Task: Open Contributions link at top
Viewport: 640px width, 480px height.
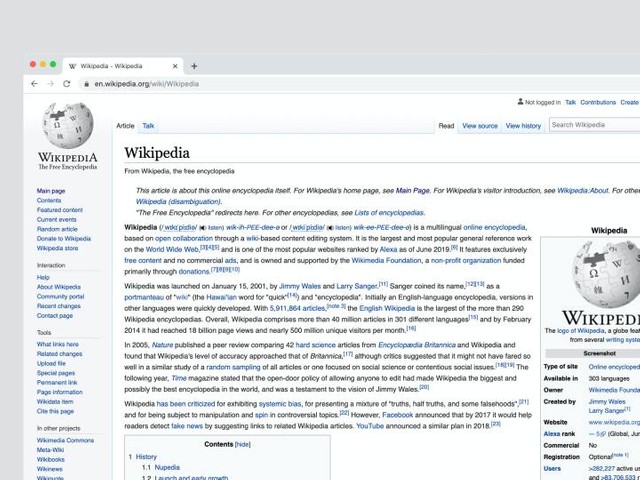Action: coord(598,102)
